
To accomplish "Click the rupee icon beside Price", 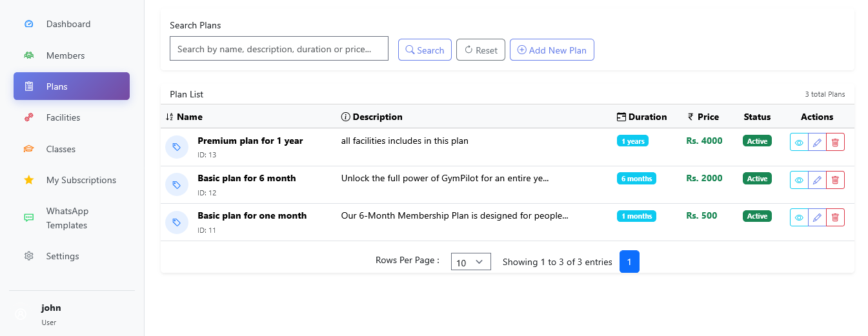I will pyautogui.click(x=691, y=117).
